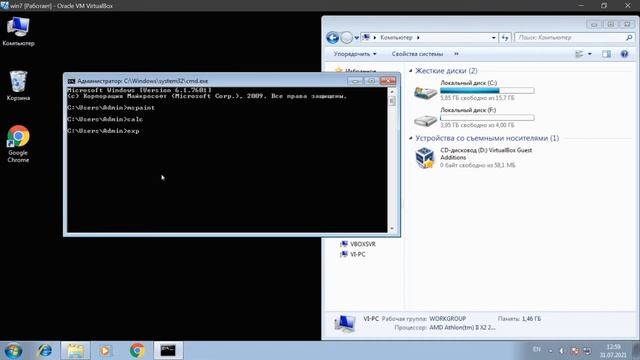
Task: Launch Internet Explorer from the taskbar
Action: click(x=44, y=351)
